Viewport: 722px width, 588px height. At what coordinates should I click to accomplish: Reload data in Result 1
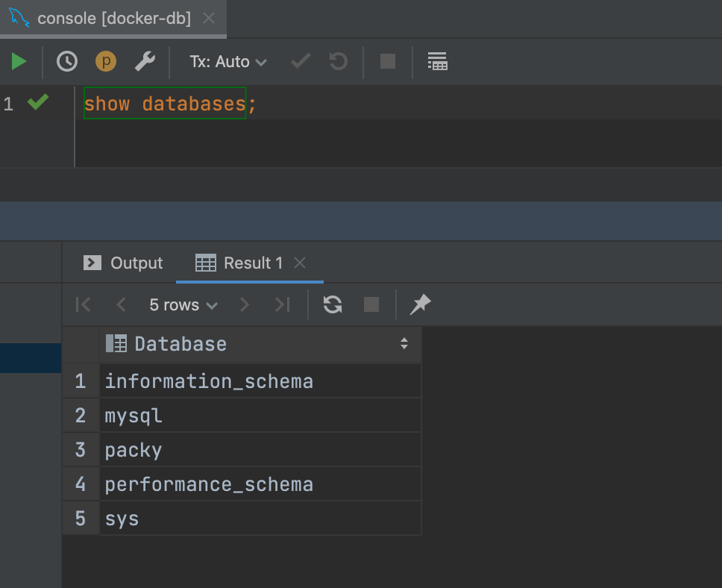[332, 304]
